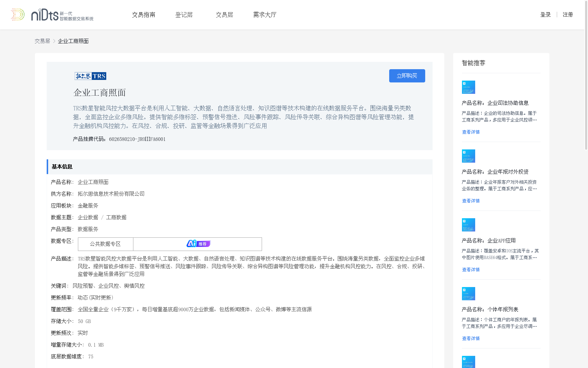Click the 基本信息 section header
Screen dimensions: 588x368
coord(240,167)
